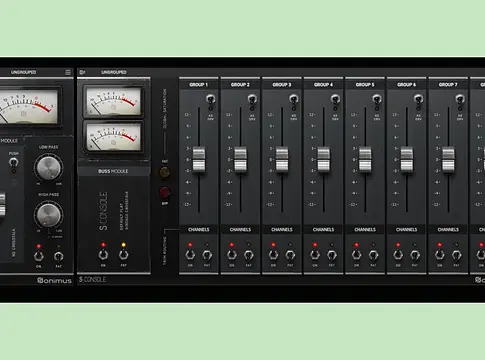485x360 pixels.
Task: Click the lower VU meter on buss module
Action: [113, 137]
